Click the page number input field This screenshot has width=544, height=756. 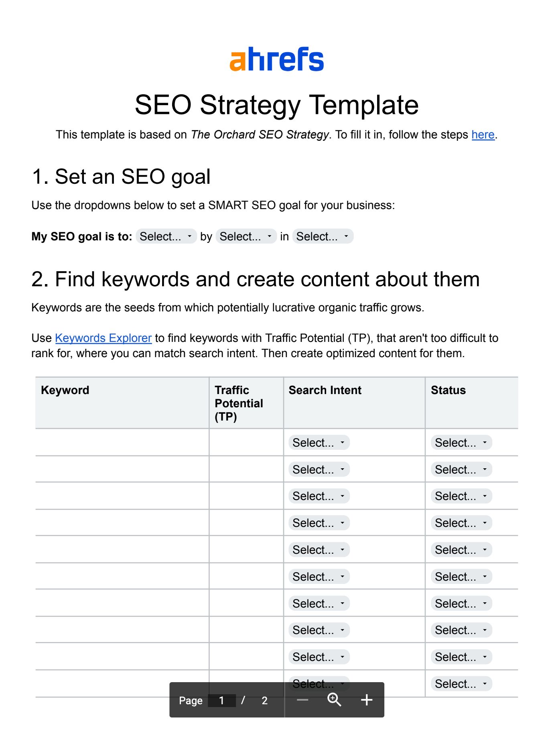point(221,700)
